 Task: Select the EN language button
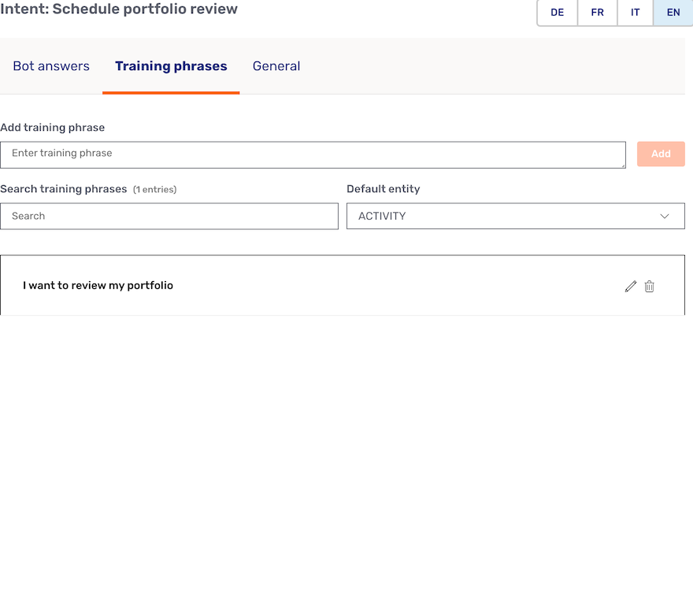click(x=673, y=13)
